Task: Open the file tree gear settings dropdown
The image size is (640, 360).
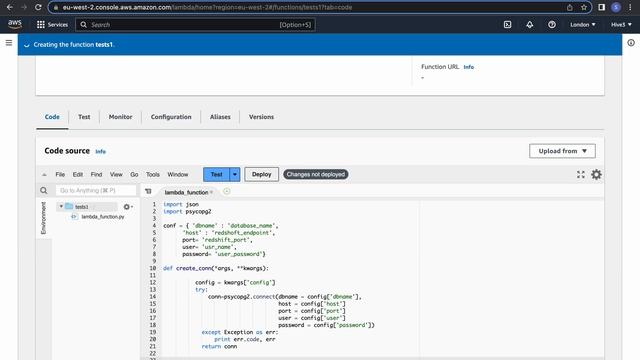Action: (x=128, y=207)
